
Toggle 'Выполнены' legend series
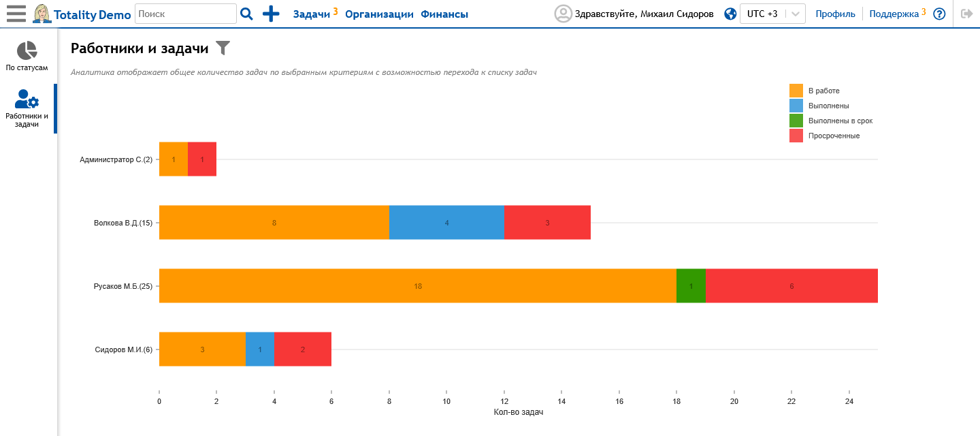(796, 106)
